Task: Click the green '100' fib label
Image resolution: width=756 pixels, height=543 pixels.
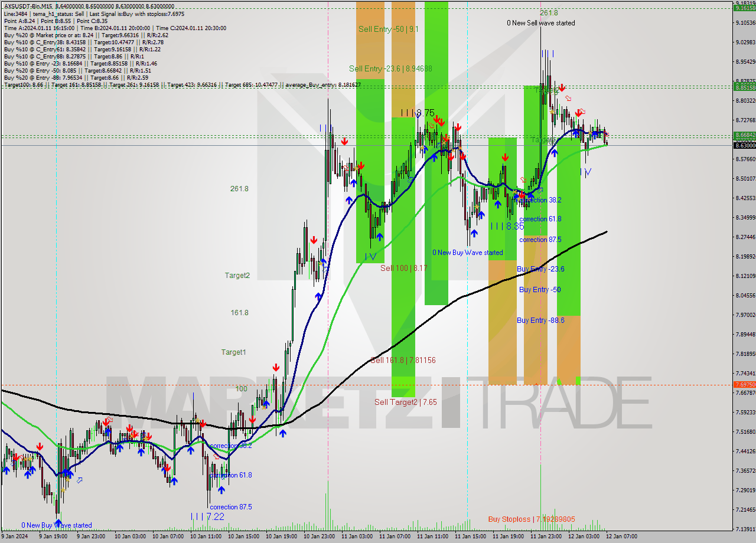Action: point(241,389)
